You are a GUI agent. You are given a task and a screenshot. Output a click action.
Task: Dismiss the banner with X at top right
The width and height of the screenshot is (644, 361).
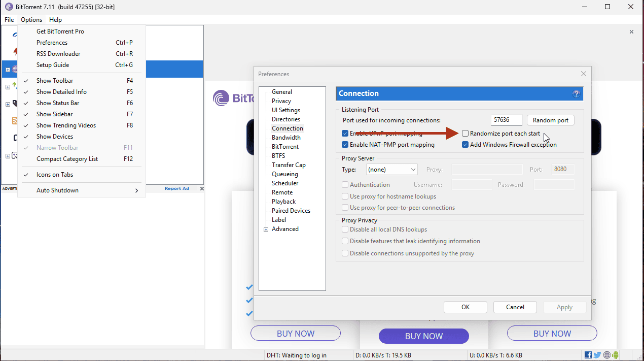point(631,32)
